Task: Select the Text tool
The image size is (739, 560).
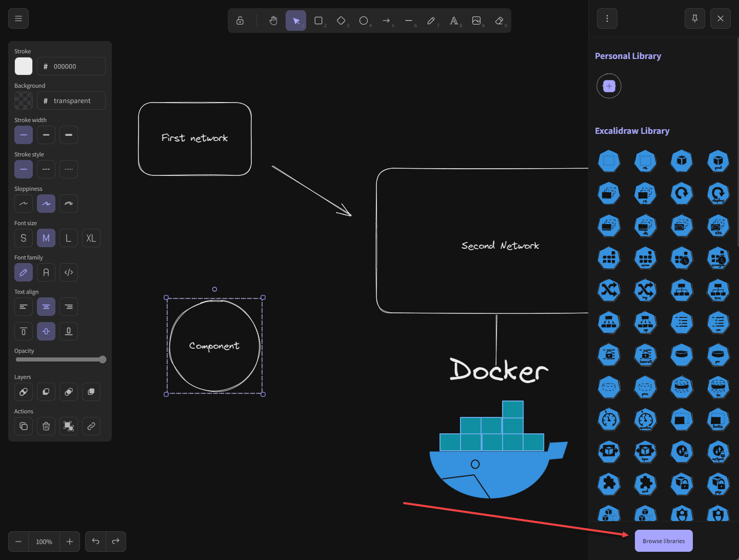Action: point(454,21)
